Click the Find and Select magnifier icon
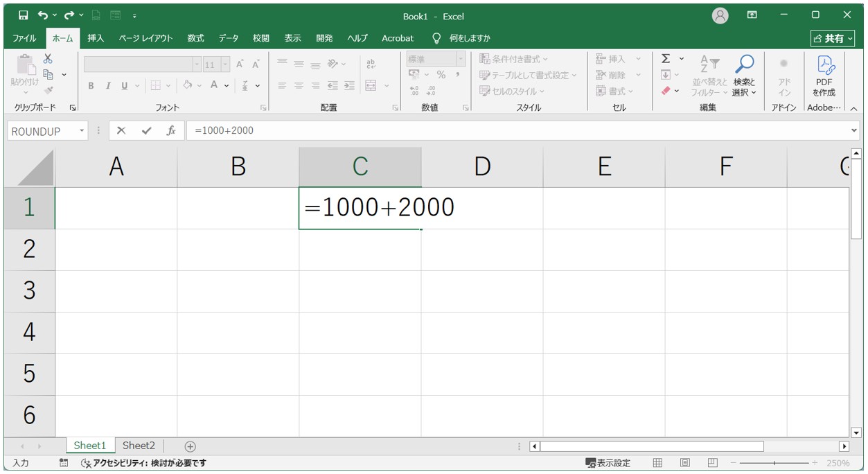 pos(744,64)
